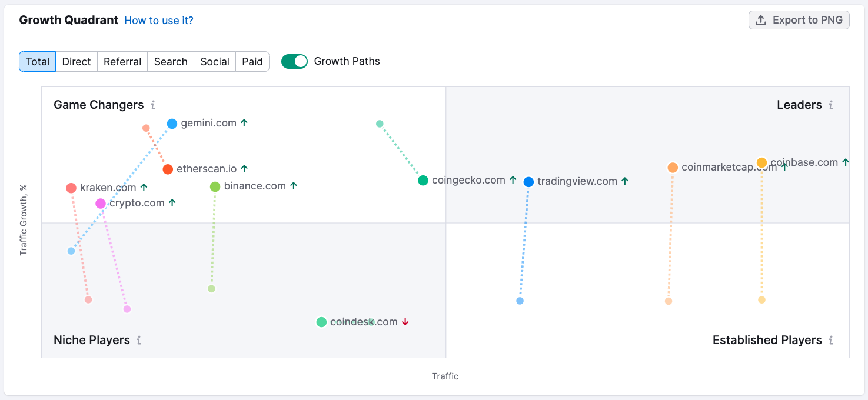Click the Growth Quadrant heading

click(68, 20)
